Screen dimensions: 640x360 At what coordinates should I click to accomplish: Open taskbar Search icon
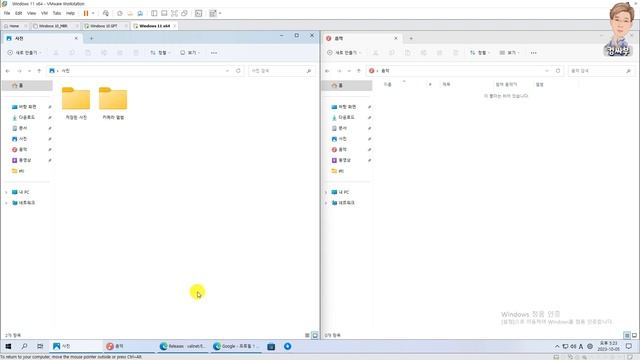pyautogui.click(x=24, y=346)
